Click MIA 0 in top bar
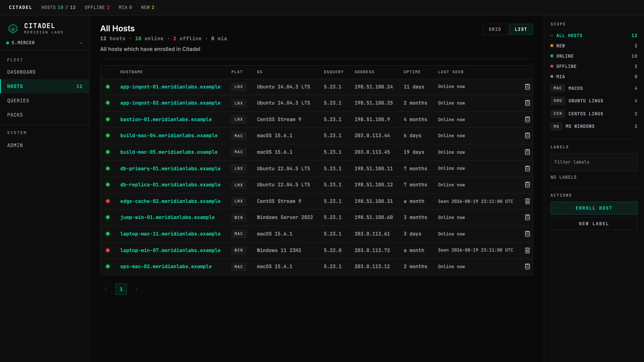 point(125,8)
